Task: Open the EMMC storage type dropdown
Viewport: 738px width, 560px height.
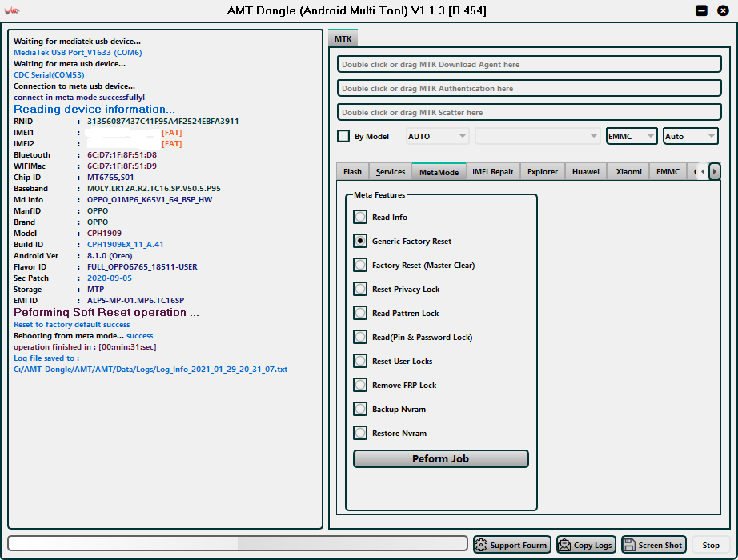Action: 632,137
